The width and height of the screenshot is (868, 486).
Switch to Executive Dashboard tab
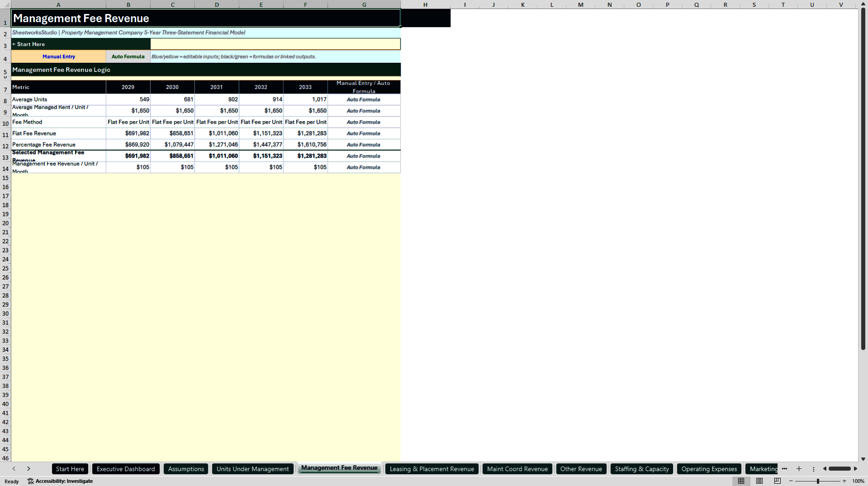(126, 469)
